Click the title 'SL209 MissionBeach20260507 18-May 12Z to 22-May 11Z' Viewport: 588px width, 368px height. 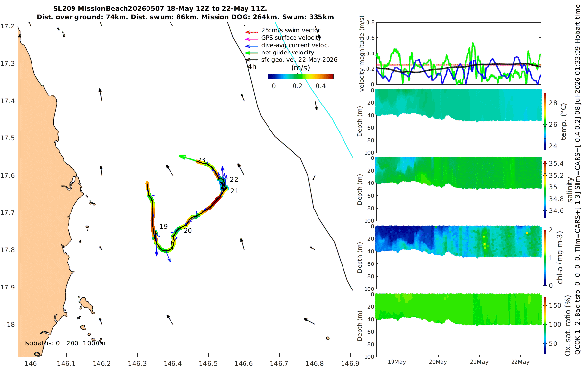[160, 9]
